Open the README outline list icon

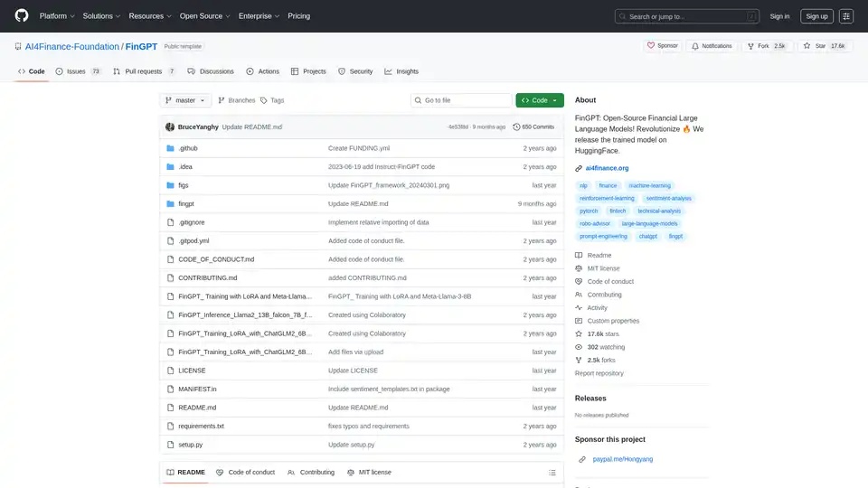pyautogui.click(x=552, y=472)
